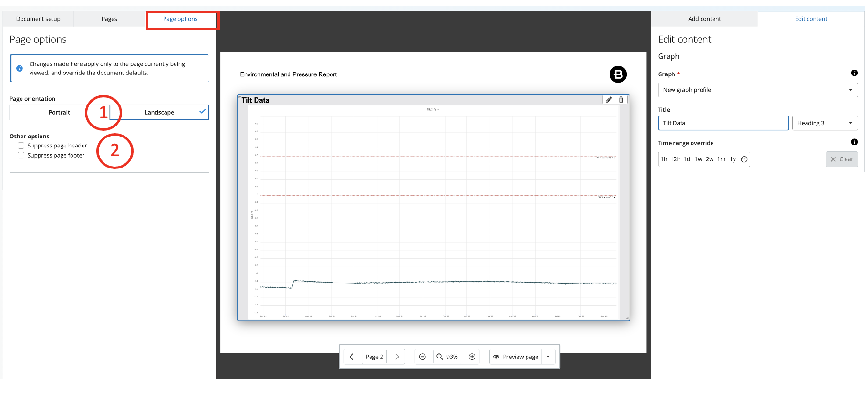
Task: Set time range override to 2w
Action: coord(710,159)
